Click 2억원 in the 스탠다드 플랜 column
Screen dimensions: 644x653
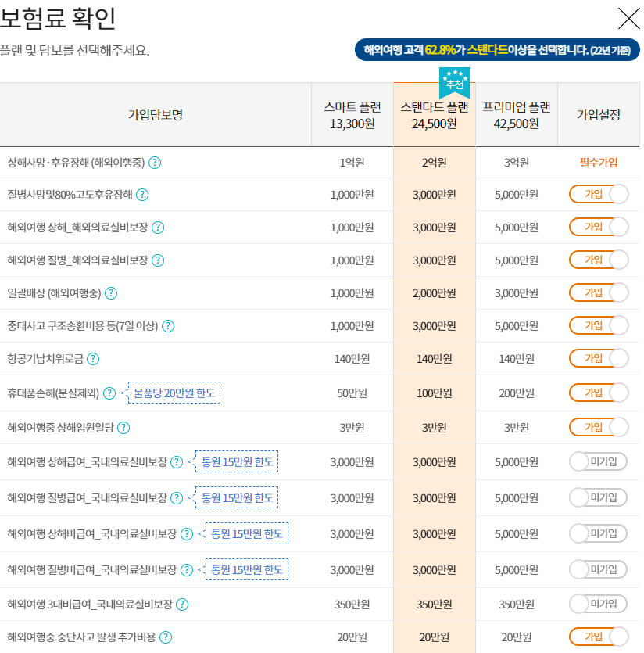click(x=435, y=163)
